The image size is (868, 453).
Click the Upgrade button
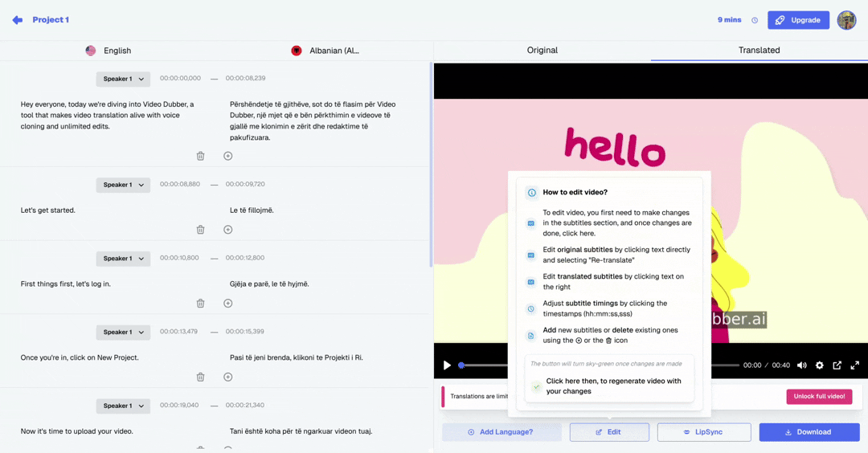[798, 20]
